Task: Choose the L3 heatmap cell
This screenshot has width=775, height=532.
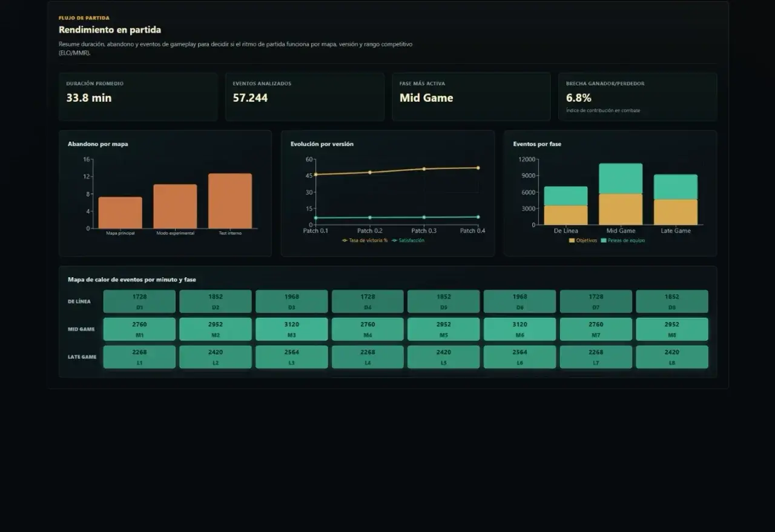Action: 291,357
